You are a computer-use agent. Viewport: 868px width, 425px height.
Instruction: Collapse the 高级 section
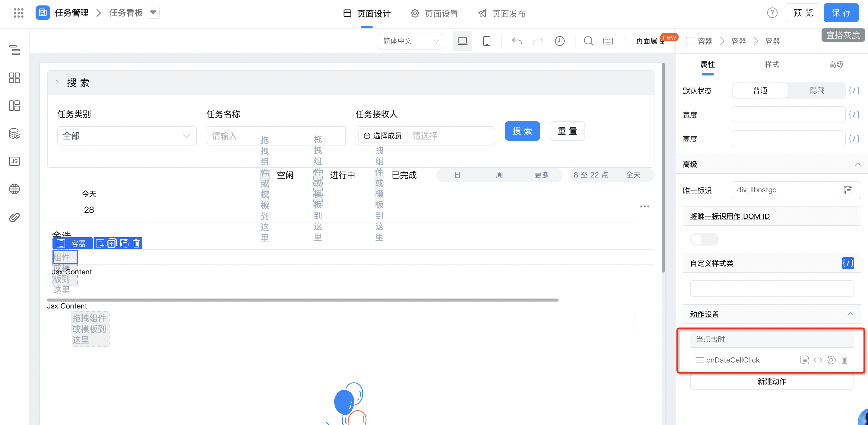click(x=857, y=164)
